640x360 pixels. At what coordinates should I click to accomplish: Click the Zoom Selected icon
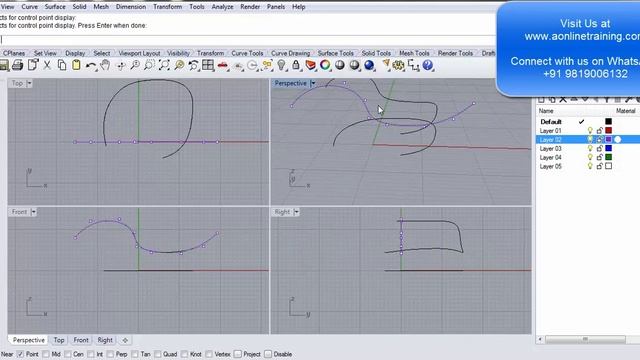pyautogui.click(x=179, y=65)
